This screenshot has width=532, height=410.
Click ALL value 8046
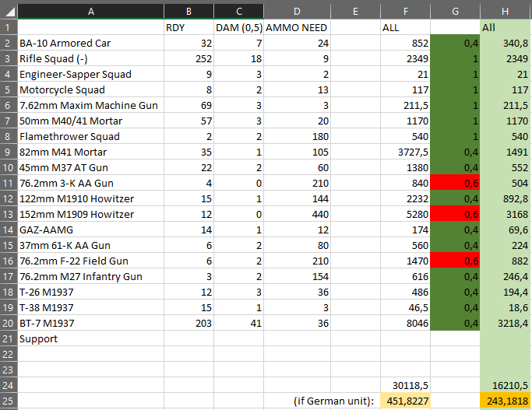click(x=406, y=324)
